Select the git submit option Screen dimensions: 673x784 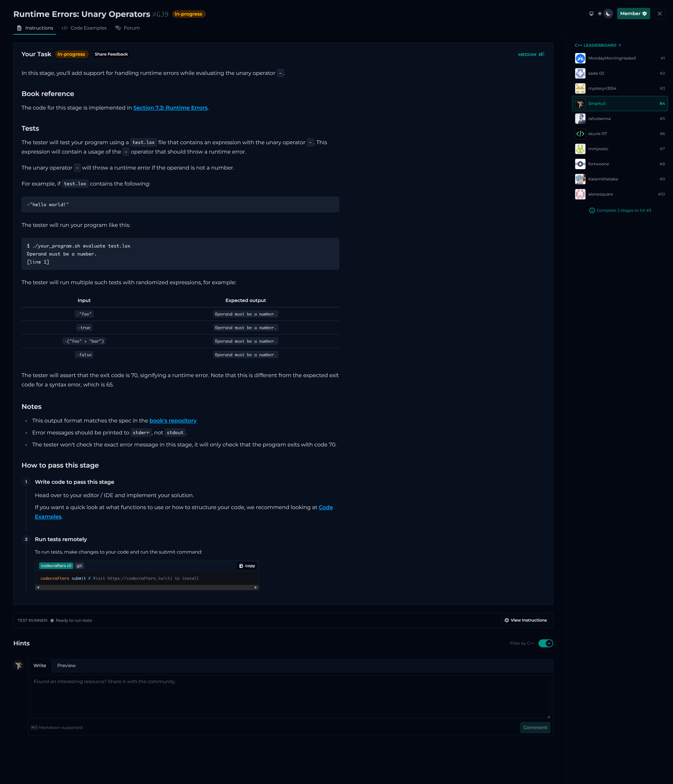click(79, 566)
